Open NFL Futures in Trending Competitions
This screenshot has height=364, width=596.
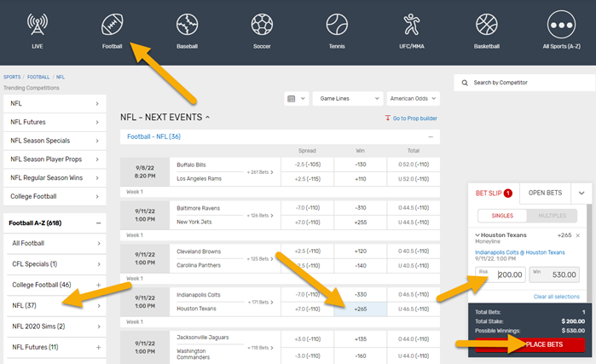click(x=55, y=122)
